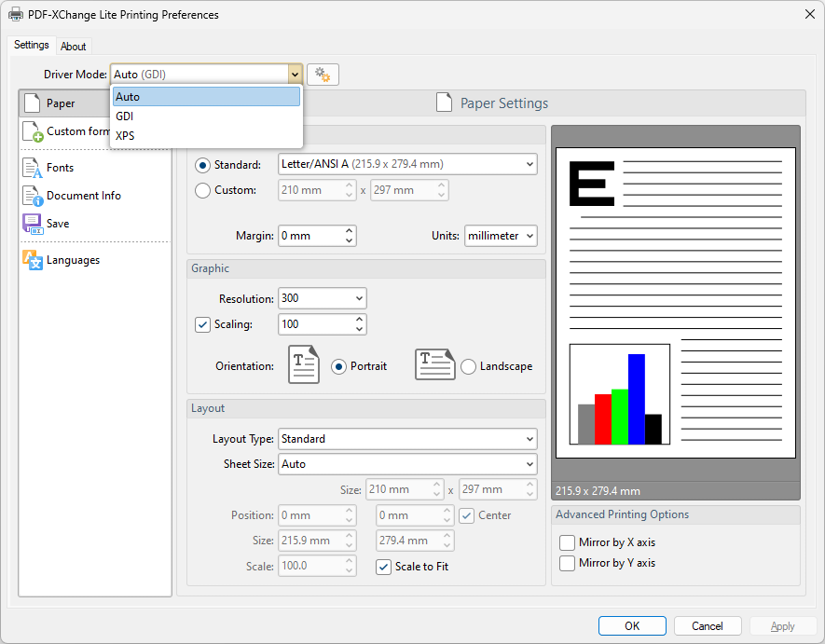
Task: Click the Landscape orientation page icon
Action: point(434,364)
